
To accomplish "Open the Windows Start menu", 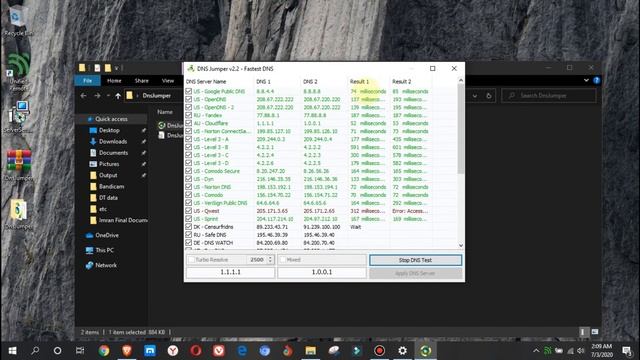I will click(12, 350).
